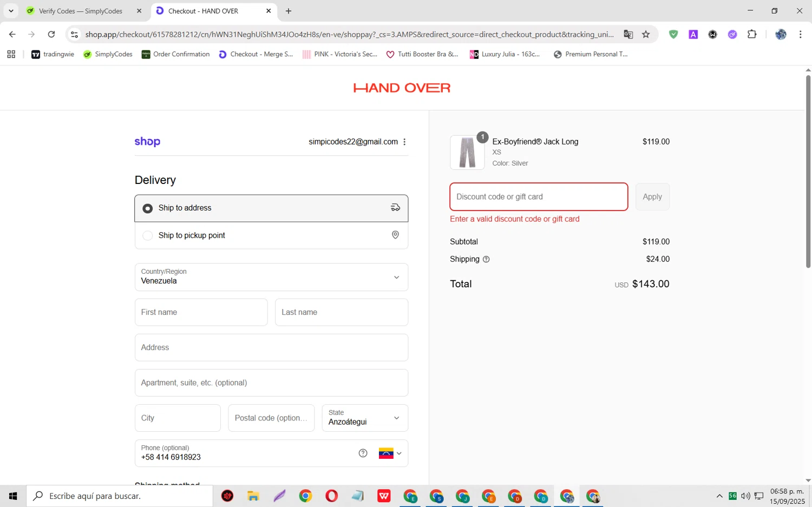The width and height of the screenshot is (812, 507).
Task: Click the Last name field
Action: (x=342, y=312)
